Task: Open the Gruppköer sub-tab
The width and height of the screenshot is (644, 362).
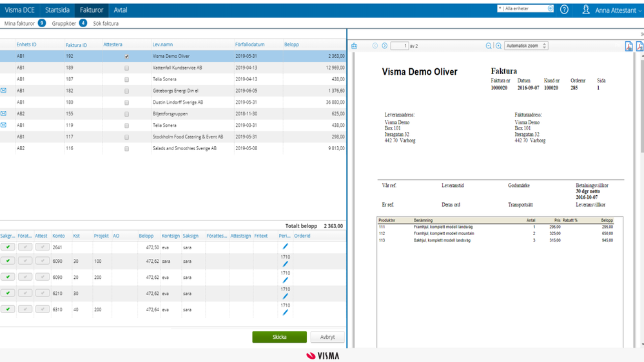Action: tap(64, 23)
